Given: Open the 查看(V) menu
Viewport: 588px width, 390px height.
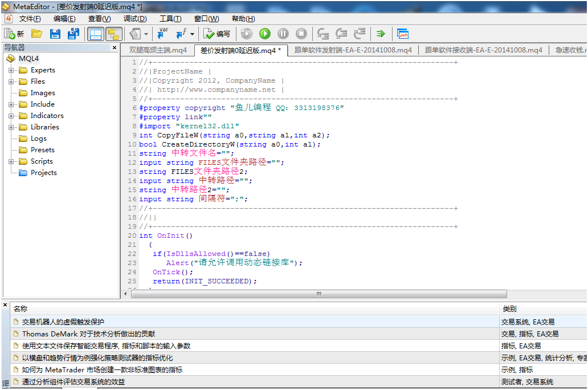Looking at the screenshot, I should click(99, 19).
